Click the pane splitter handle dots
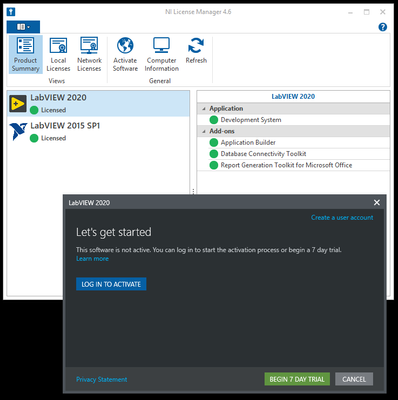Screen dimensions: 398x400 click(193, 191)
